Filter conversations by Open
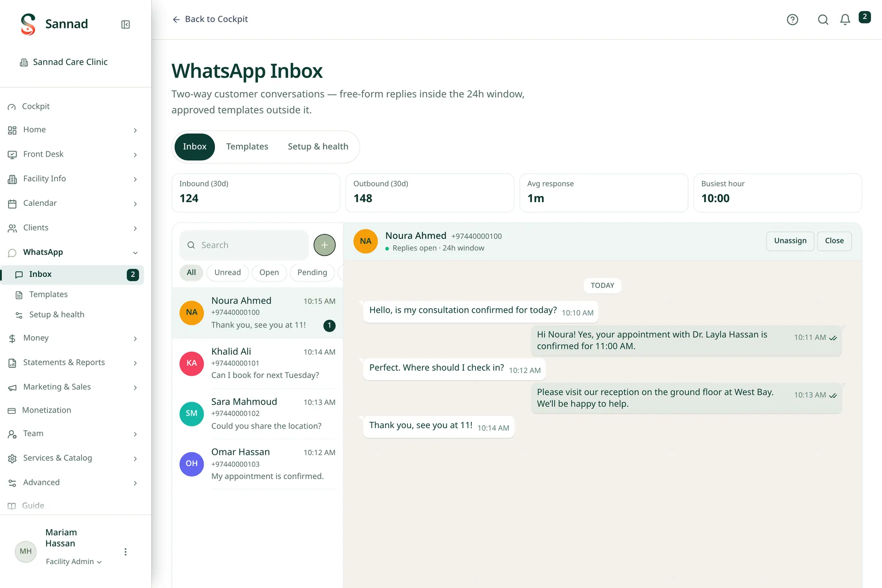The image size is (882, 588). pos(269,272)
